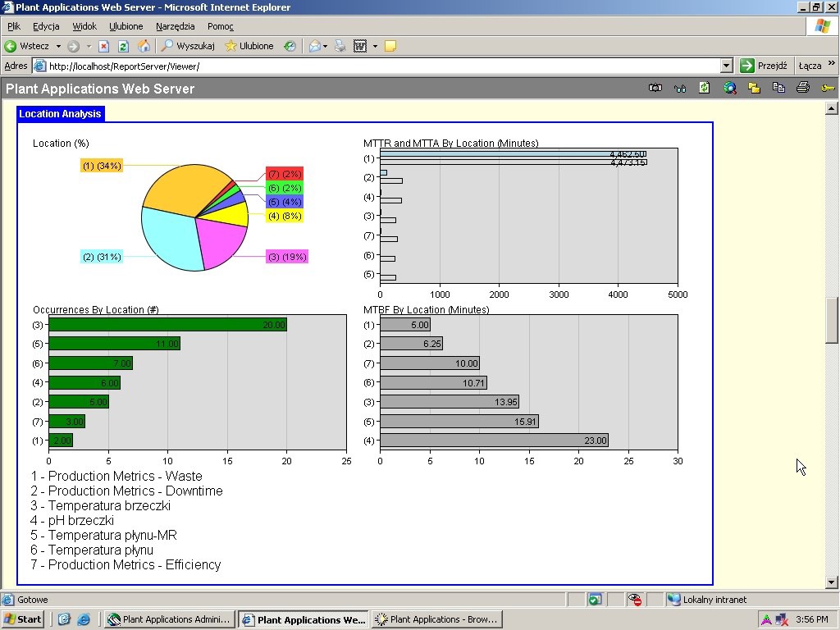
Task: Click legend text '3 - Temperatura brzeczki'
Action: pos(101,505)
